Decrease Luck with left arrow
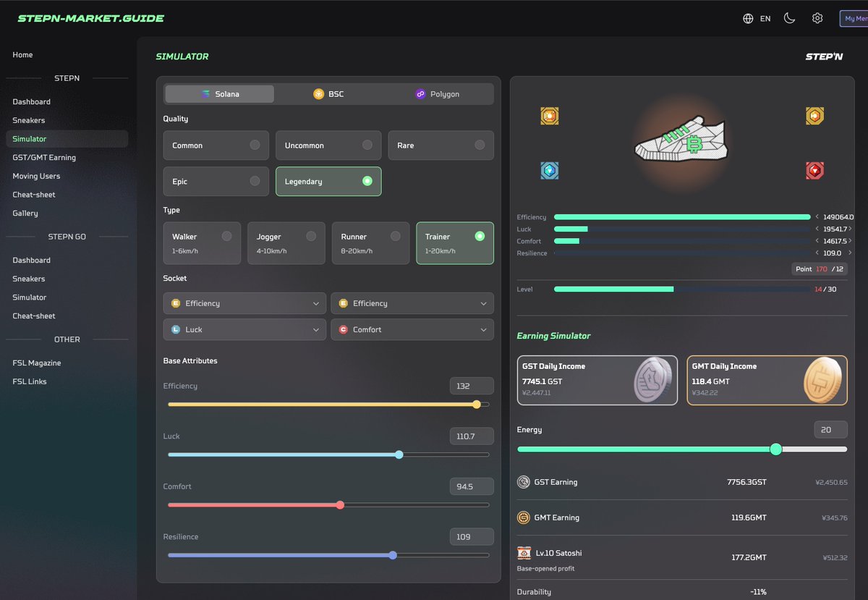Image resolution: width=868 pixels, height=600 pixels. pos(817,229)
